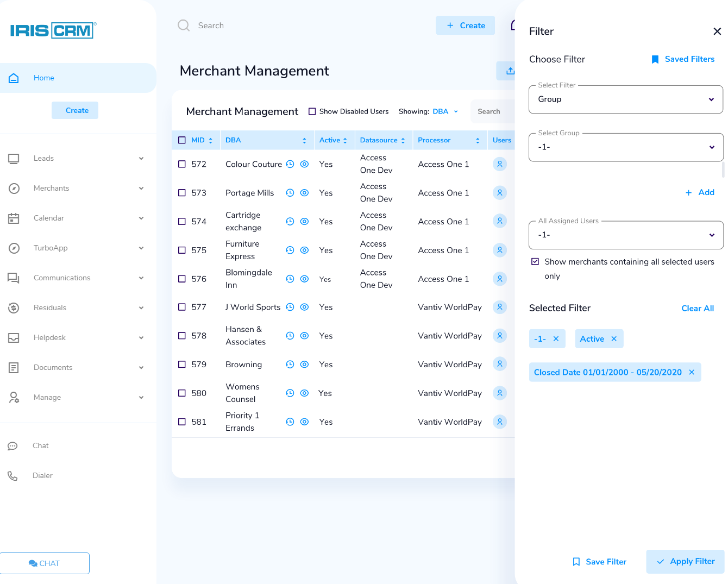728x584 pixels.
Task: Click the search magnifier icon in top bar
Action: [184, 26]
